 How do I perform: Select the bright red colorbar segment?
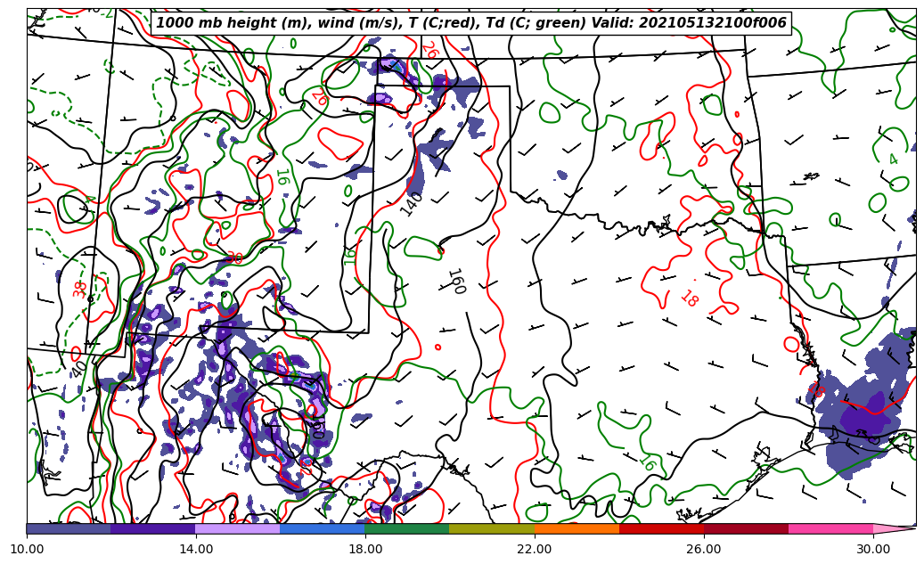[661, 528]
